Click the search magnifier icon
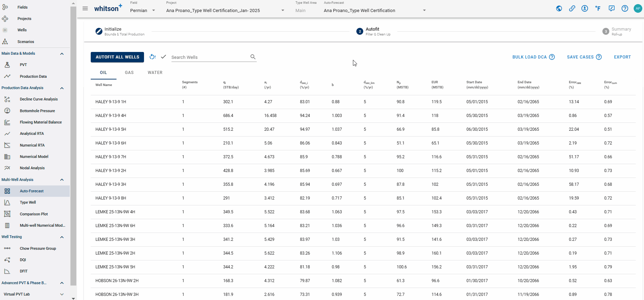 coord(253,57)
